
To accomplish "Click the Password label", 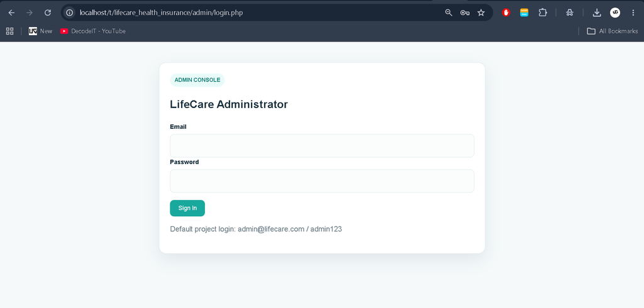I will (x=184, y=162).
